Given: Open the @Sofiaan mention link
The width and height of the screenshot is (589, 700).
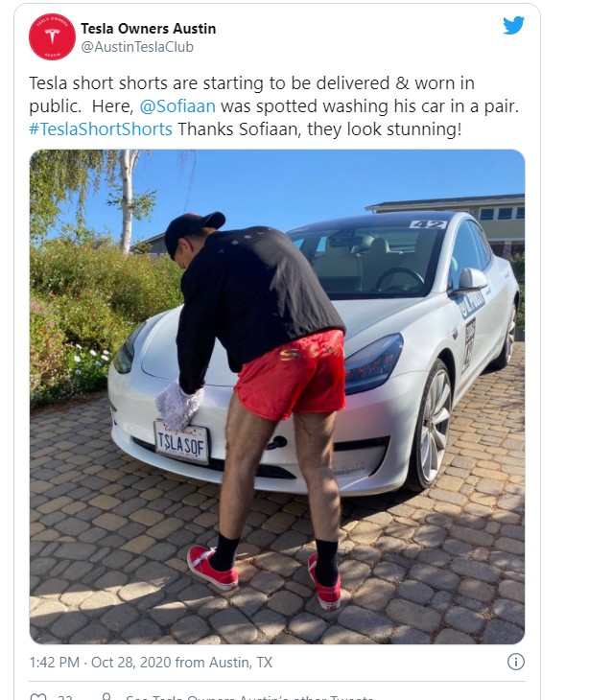Looking at the screenshot, I should (177, 106).
